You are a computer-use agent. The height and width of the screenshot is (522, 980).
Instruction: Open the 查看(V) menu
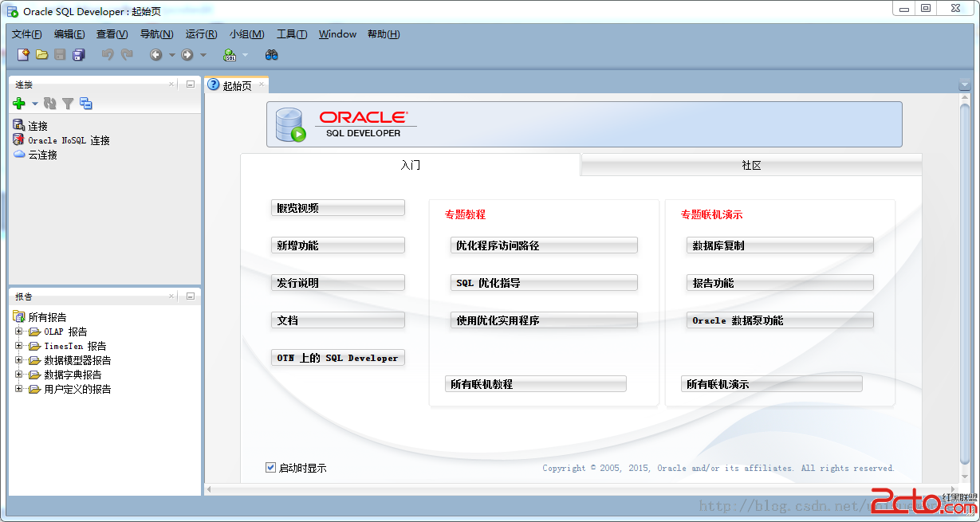pyautogui.click(x=112, y=34)
